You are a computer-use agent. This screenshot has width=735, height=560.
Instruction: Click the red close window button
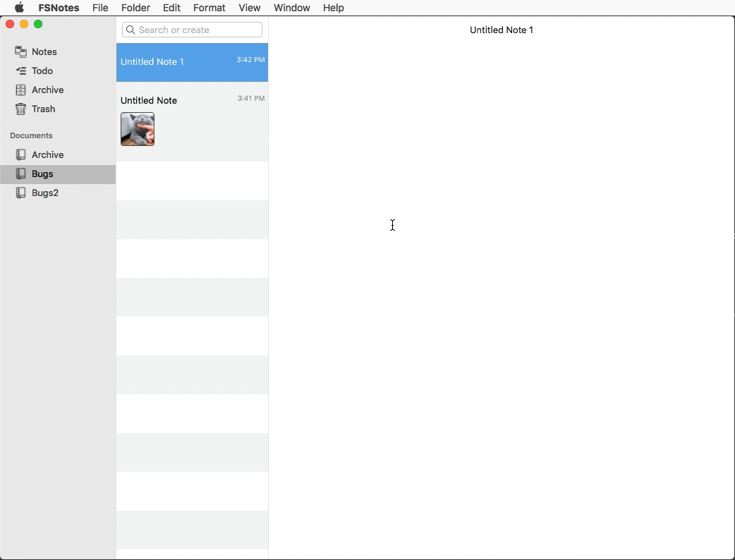[10, 24]
